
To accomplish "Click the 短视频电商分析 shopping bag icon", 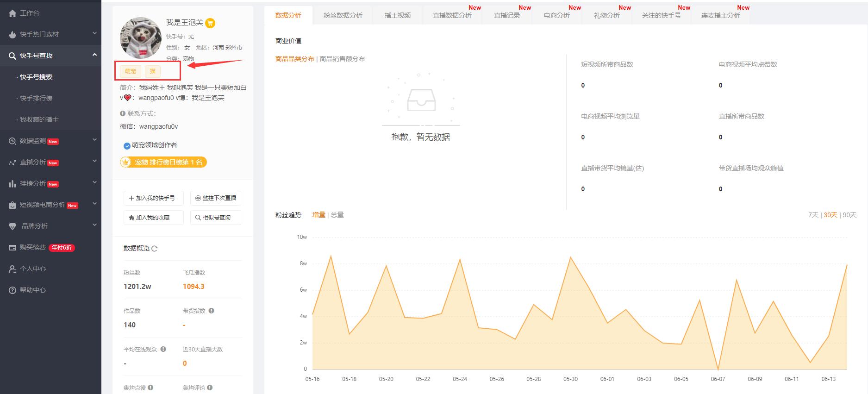I will pos(12,205).
